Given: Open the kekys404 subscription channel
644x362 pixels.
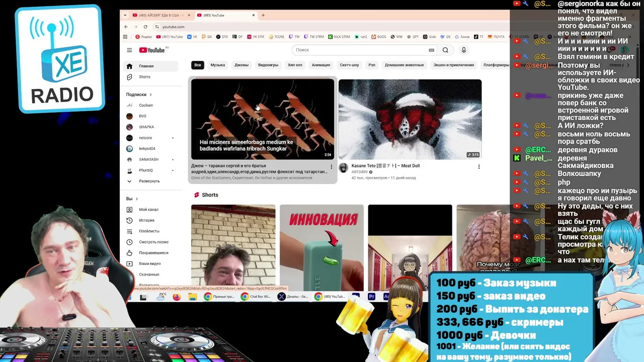Looking at the screenshot, I should coord(151,148).
